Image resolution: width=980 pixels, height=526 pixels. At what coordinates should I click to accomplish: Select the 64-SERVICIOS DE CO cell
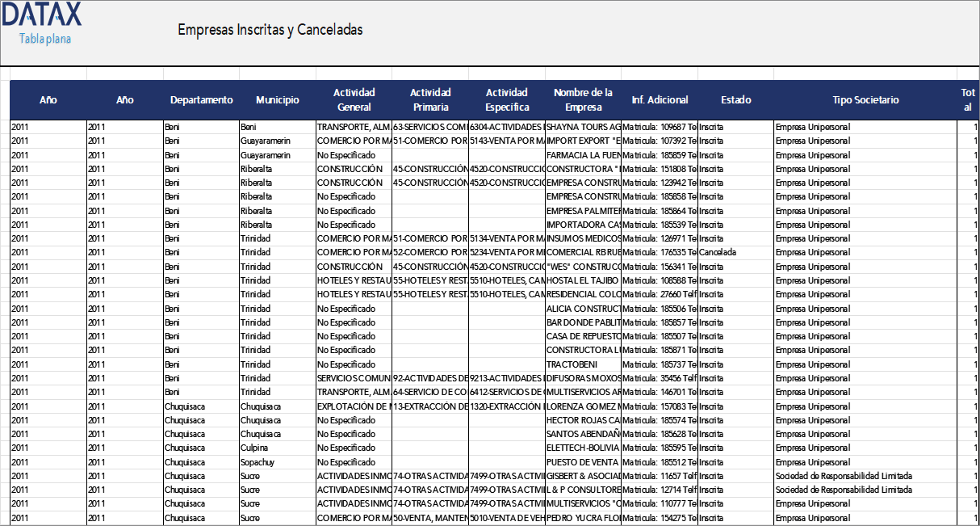[430, 392]
